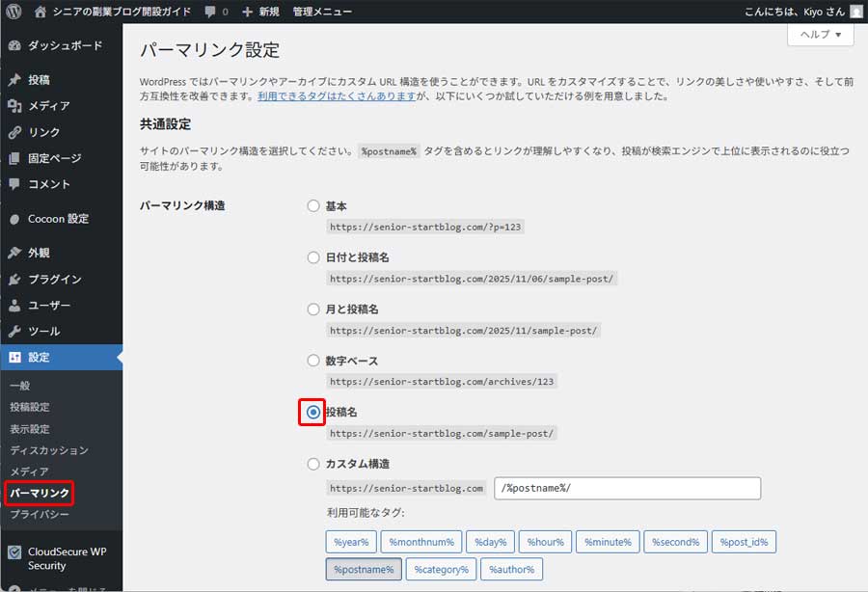Select the 投稿名 permalink radio button
868x592 pixels.
coord(312,410)
